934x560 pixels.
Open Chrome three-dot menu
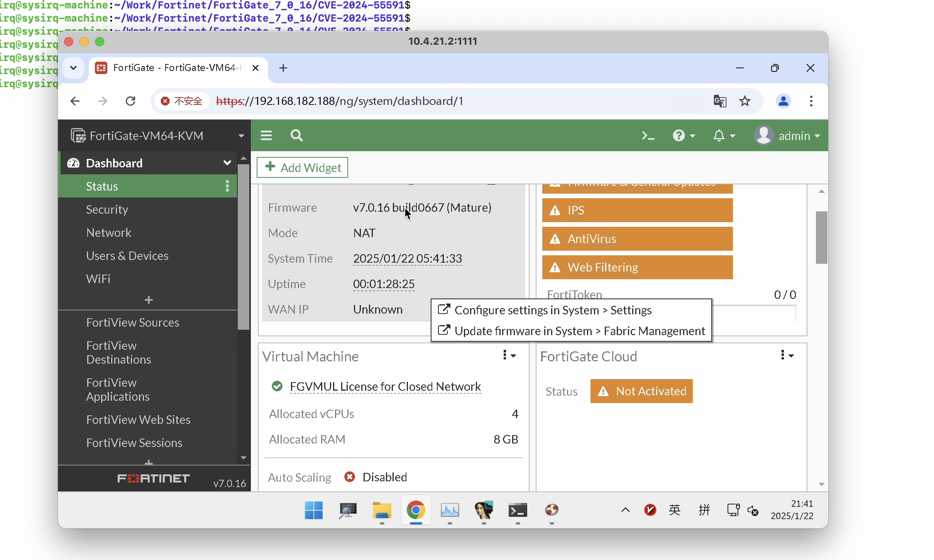[811, 101]
